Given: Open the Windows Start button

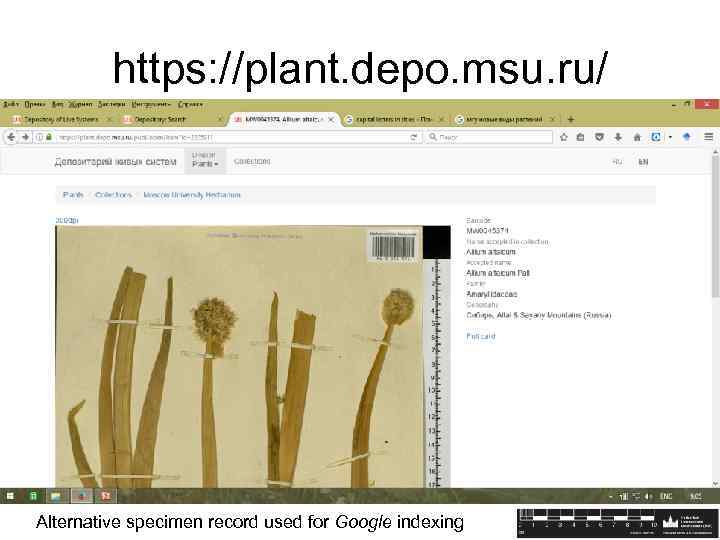Looking at the screenshot, I should point(10,496).
